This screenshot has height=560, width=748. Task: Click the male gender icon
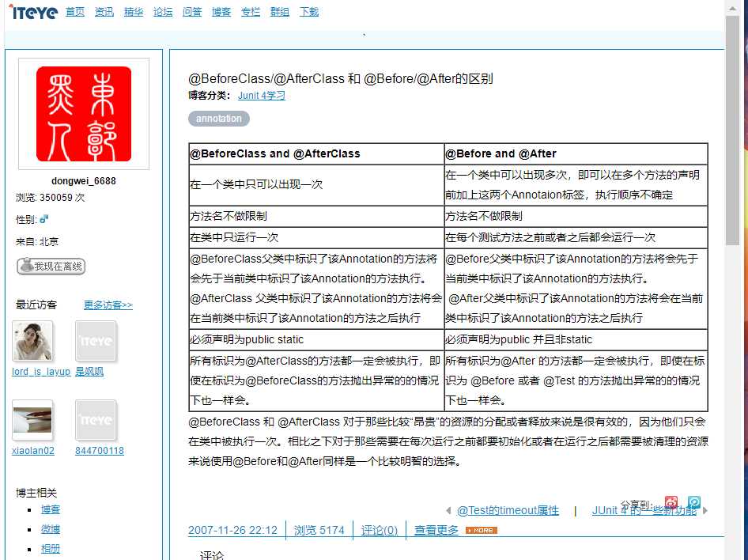pyautogui.click(x=44, y=219)
